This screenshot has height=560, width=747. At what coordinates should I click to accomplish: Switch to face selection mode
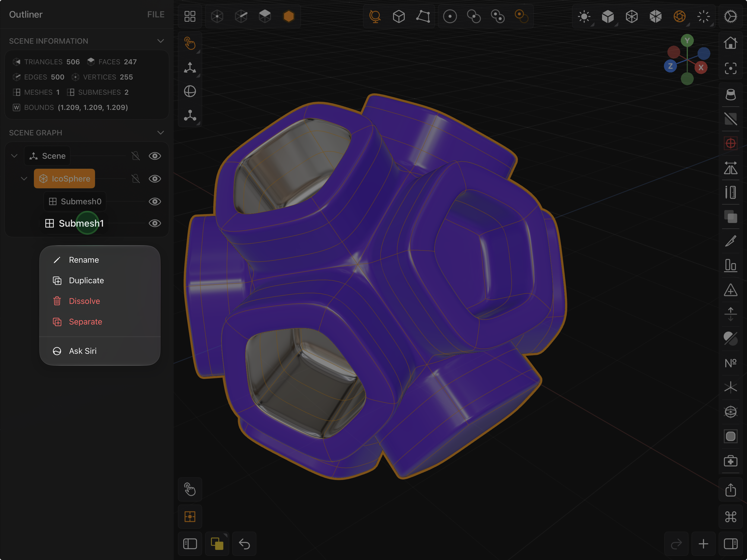[x=265, y=16]
